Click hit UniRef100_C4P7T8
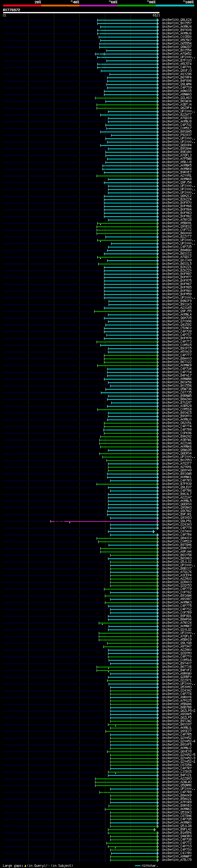Image resolution: width=197 pixels, height=868 pixels. click(x=177, y=528)
